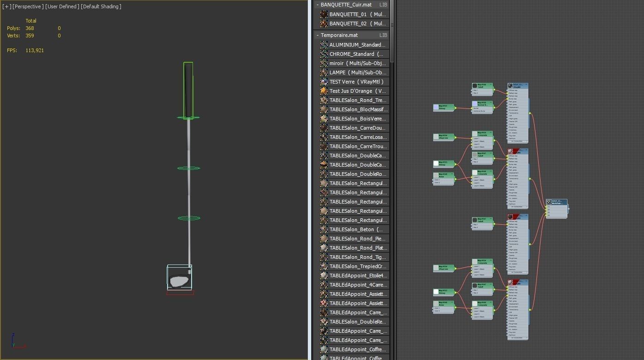This screenshot has width=644, height=360.
Task: Select the TABLESalon_Beton material row
Action: tap(354, 229)
